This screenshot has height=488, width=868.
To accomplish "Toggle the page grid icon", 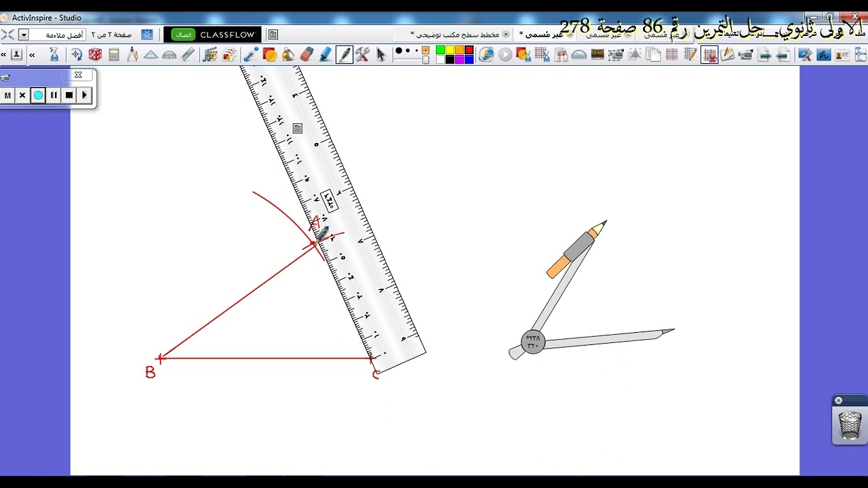I will [672, 54].
